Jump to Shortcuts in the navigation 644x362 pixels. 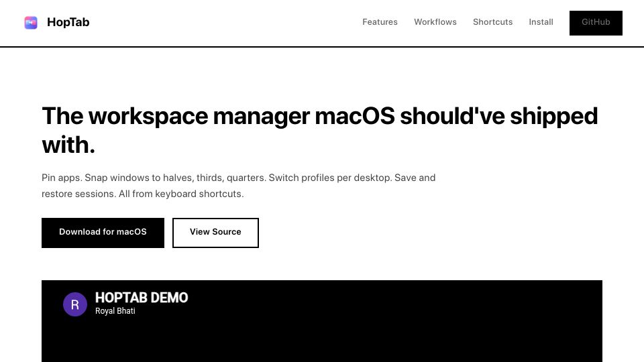point(493,22)
